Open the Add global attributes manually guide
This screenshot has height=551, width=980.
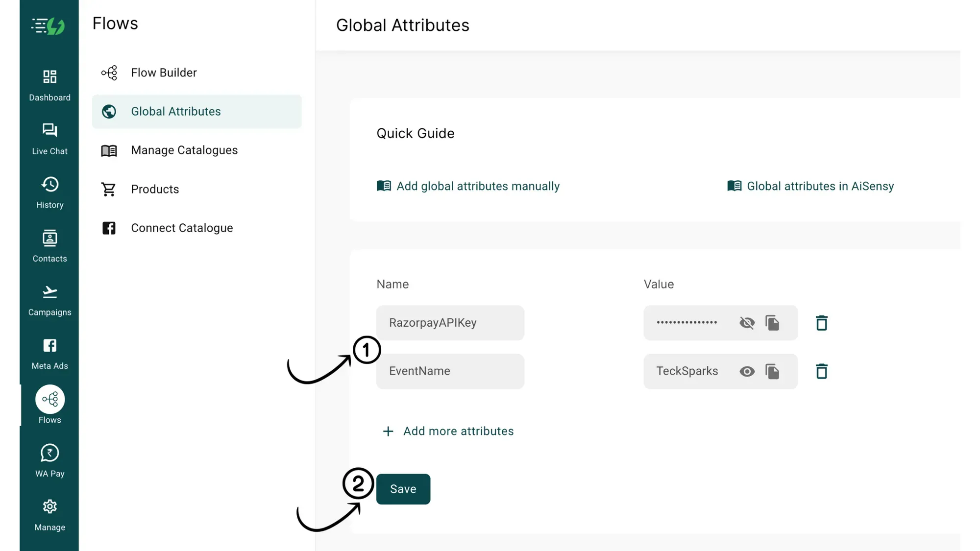point(478,186)
